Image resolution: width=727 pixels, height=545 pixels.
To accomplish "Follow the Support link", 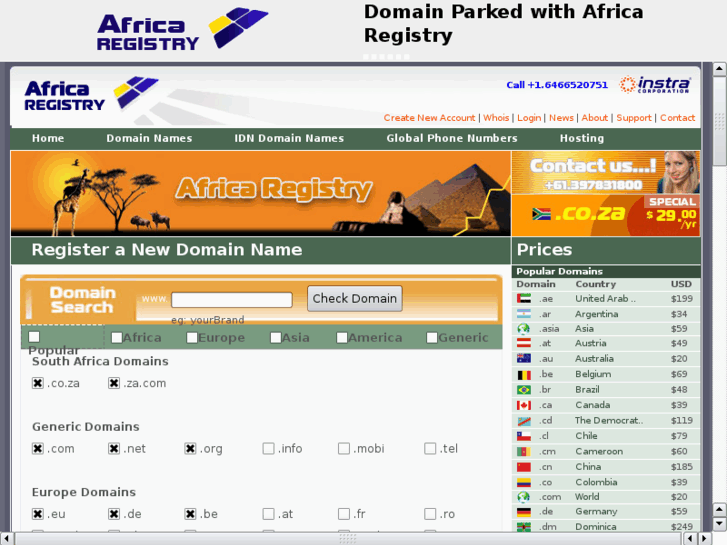I will pos(634,118).
